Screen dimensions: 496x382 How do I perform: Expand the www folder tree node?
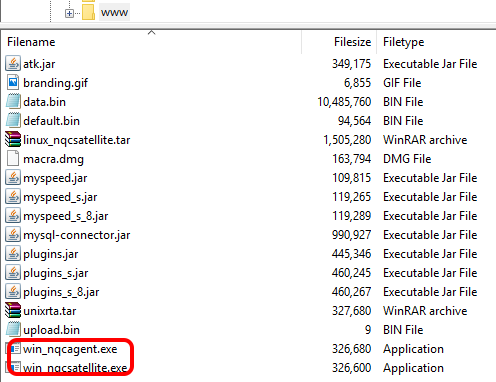(x=69, y=13)
